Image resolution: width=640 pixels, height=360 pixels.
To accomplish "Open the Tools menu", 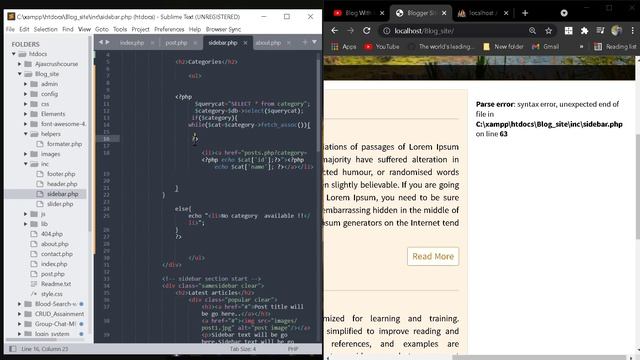I will 120,29.
